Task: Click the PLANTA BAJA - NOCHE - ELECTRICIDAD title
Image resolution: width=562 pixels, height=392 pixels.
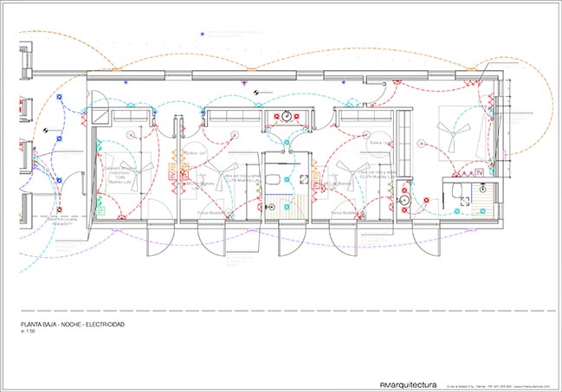Action: click(73, 324)
